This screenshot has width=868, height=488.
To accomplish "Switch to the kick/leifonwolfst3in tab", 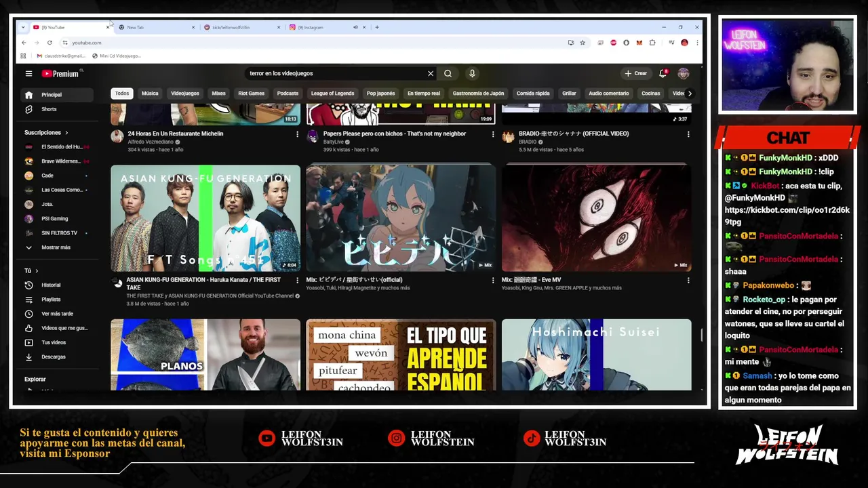I will pyautogui.click(x=241, y=27).
